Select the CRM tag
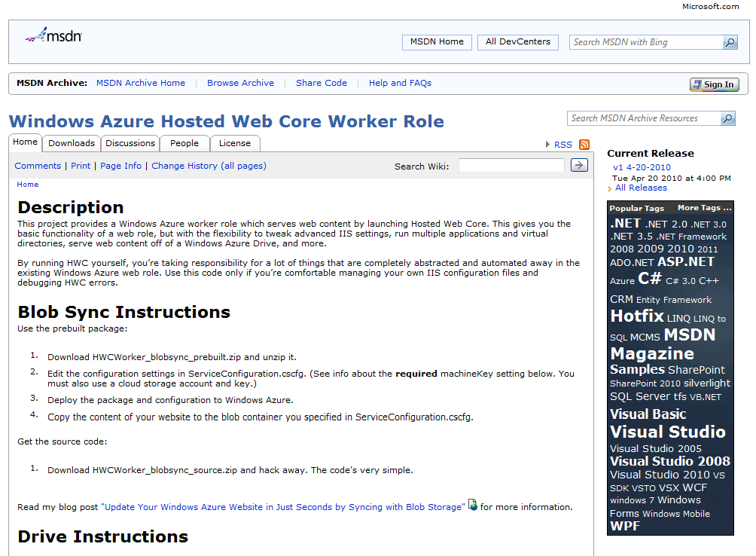Screen dimensions: 756x556 pyautogui.click(x=621, y=299)
